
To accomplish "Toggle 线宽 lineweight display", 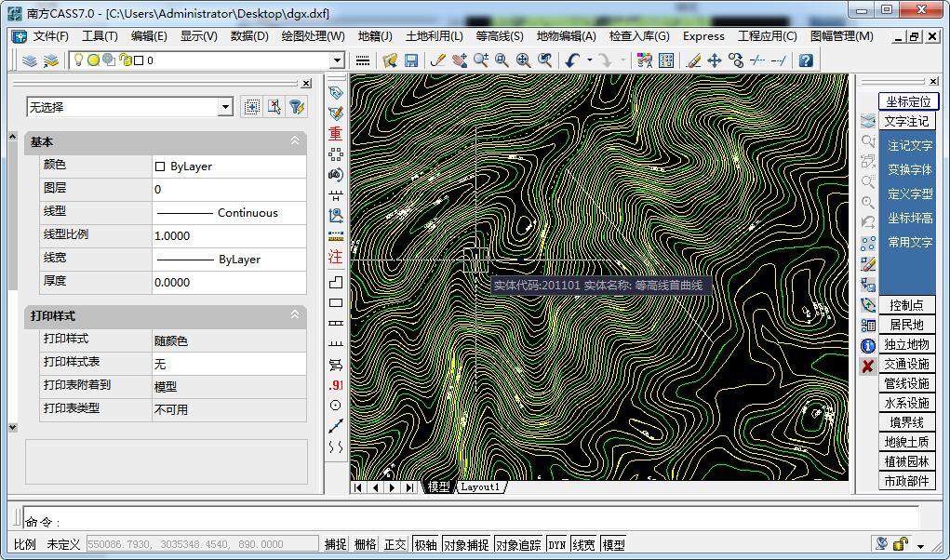I will click(583, 545).
